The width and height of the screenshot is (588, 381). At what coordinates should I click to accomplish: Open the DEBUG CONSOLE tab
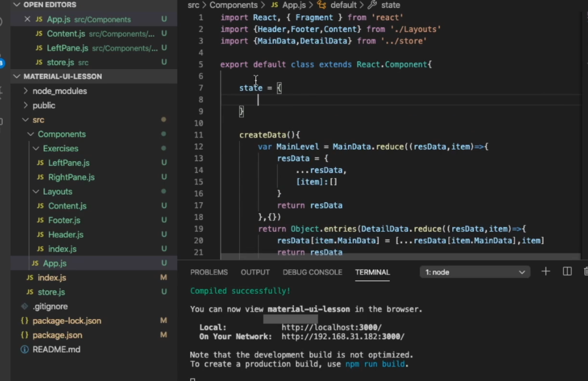[x=312, y=272]
